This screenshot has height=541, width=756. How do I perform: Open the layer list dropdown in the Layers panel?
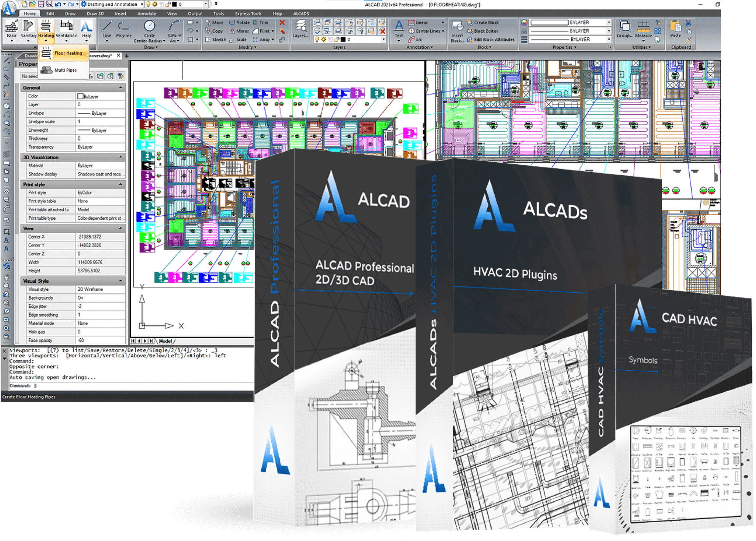pyautogui.click(x=383, y=39)
